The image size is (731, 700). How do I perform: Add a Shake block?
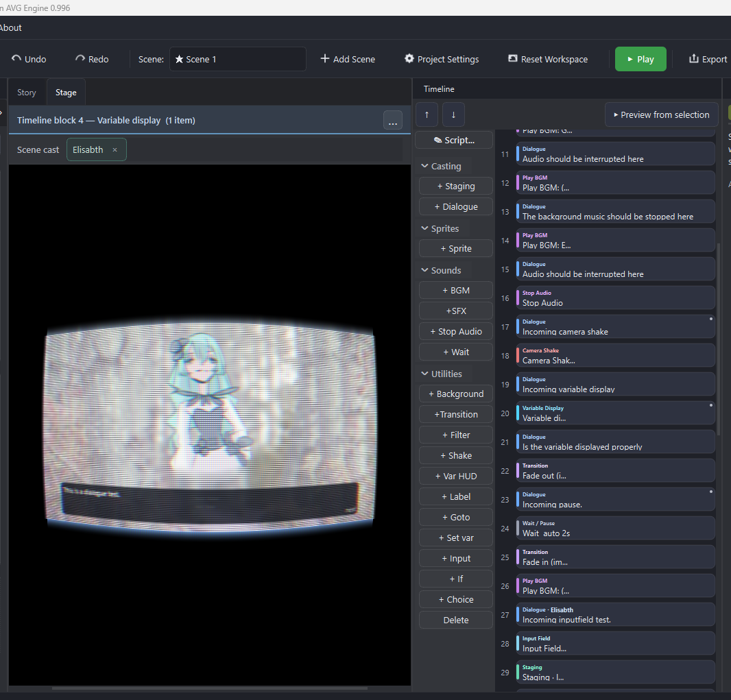(x=456, y=455)
